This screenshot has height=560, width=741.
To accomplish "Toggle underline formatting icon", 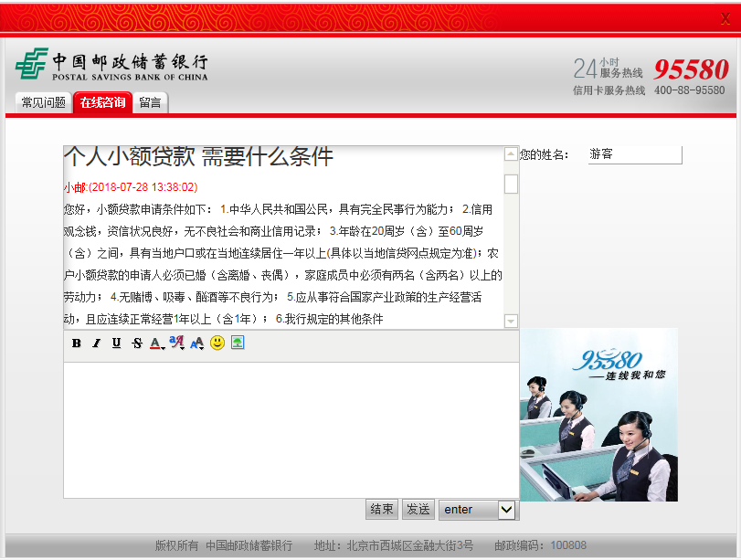I will tap(116, 343).
